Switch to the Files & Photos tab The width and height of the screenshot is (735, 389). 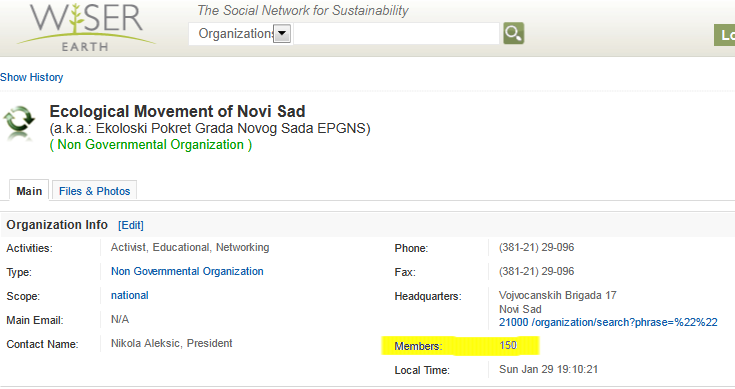[x=94, y=191]
